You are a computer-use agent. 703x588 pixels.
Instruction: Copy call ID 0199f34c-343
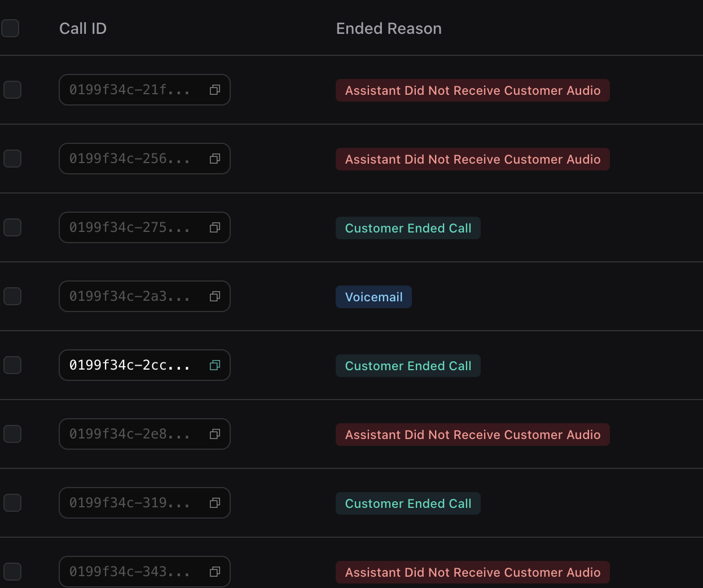click(x=215, y=572)
